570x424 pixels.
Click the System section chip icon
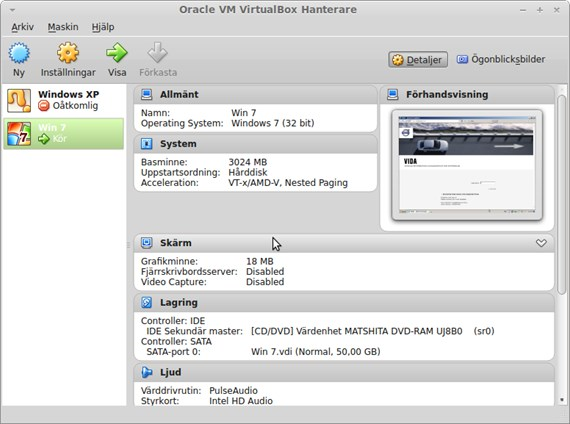[146, 144]
